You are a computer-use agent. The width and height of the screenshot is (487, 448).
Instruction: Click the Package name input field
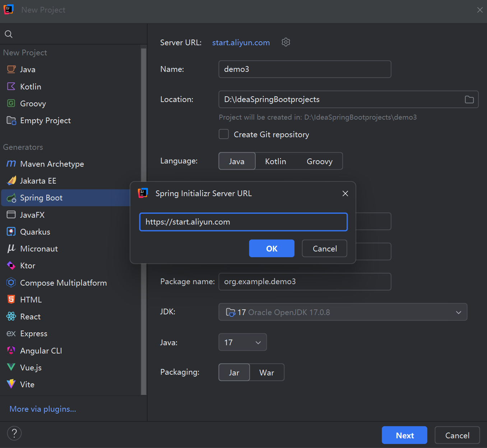305,282
